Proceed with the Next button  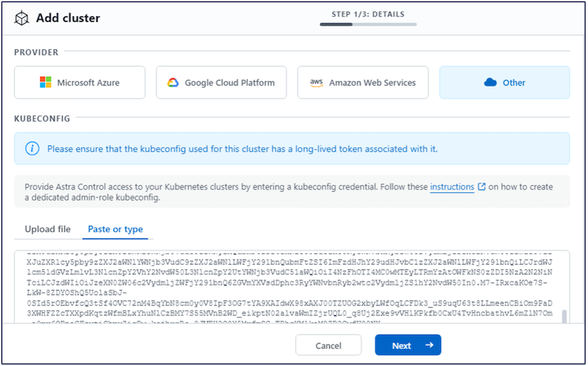[x=407, y=345]
